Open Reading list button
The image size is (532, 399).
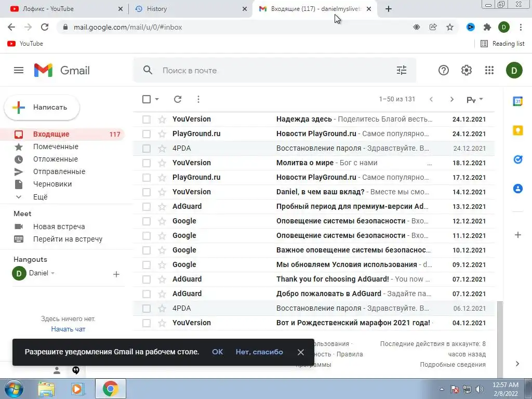click(502, 44)
